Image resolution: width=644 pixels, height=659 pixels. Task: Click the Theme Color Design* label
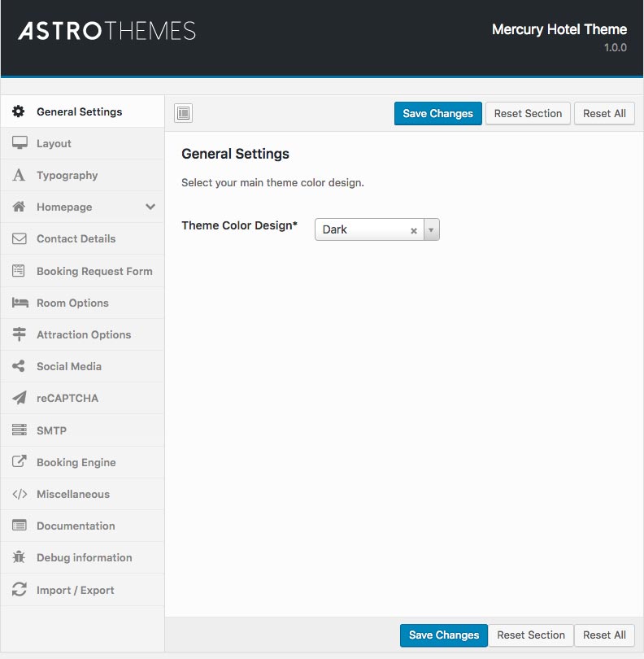(239, 225)
